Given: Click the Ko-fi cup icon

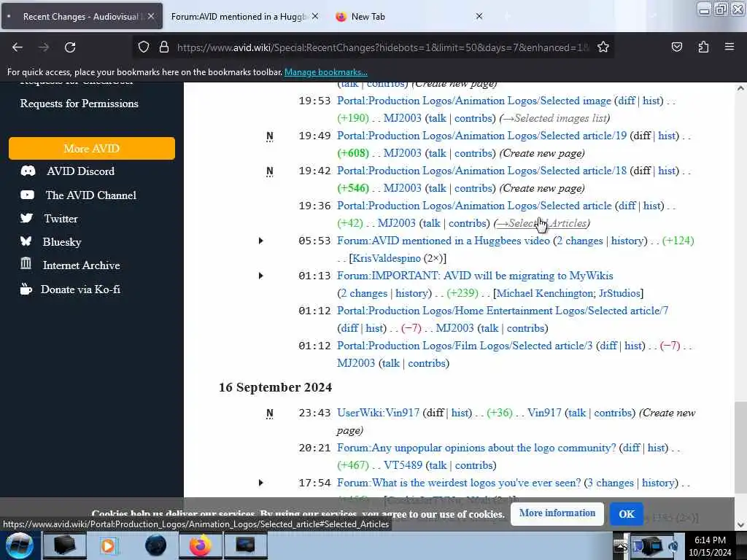Looking at the screenshot, I should tap(26, 289).
